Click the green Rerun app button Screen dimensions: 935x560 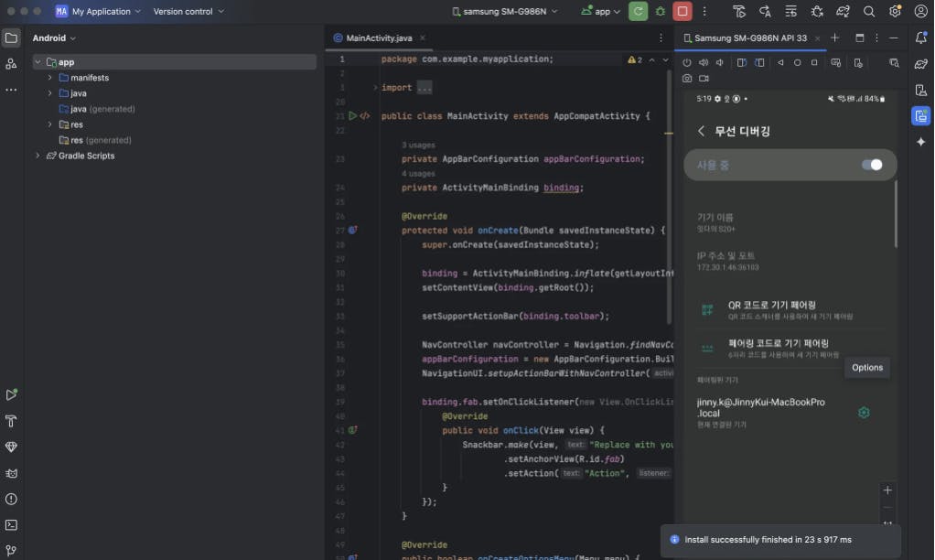[638, 11]
